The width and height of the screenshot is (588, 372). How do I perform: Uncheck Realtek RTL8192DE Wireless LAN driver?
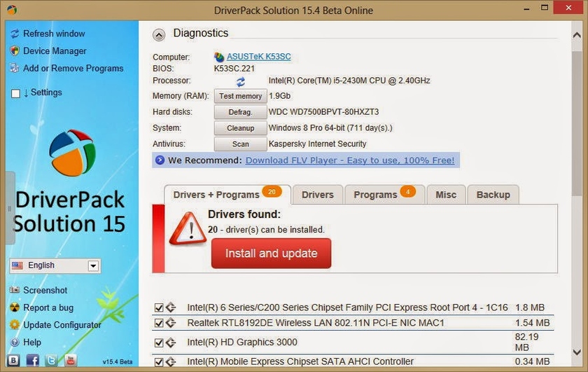coord(159,323)
